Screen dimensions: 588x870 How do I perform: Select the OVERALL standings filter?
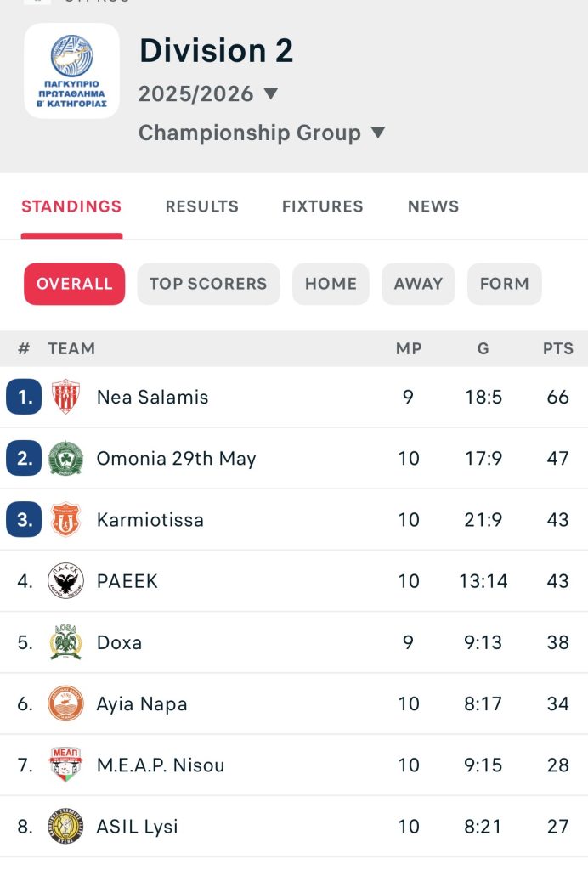coord(74,284)
